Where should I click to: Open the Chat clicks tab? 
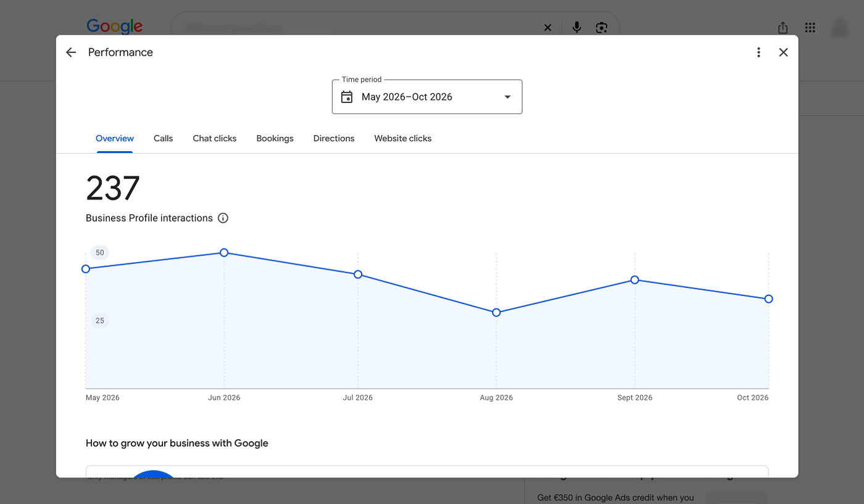215,138
